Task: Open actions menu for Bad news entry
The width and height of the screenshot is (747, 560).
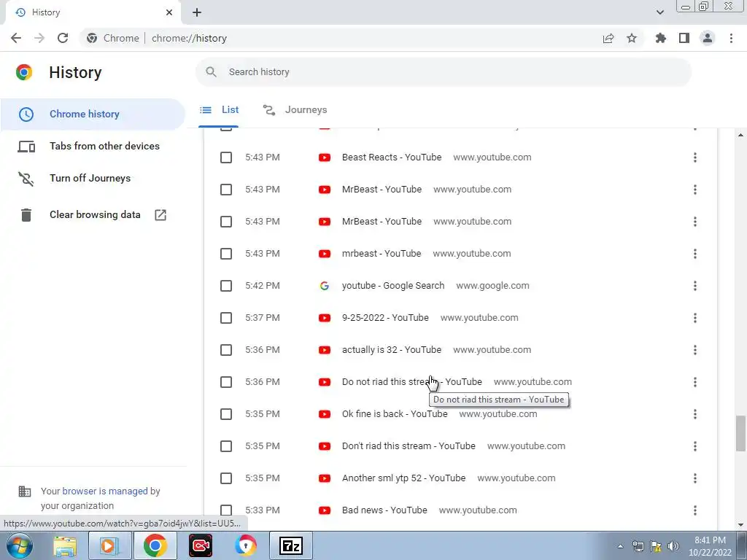Action: [x=695, y=510]
